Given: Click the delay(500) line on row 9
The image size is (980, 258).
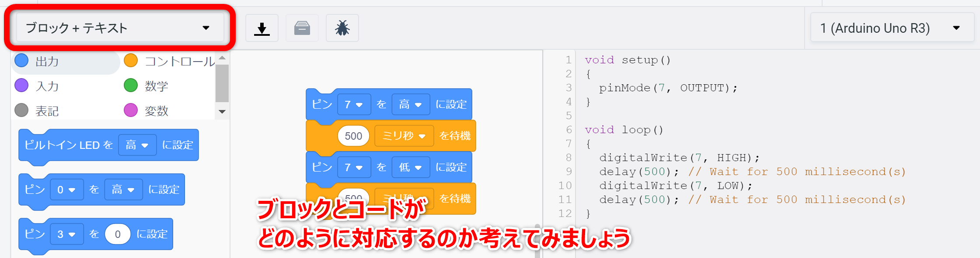Looking at the screenshot, I should [x=752, y=172].
